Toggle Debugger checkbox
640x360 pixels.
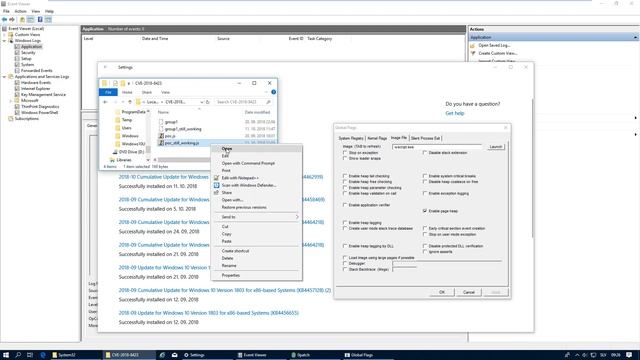(x=345, y=264)
